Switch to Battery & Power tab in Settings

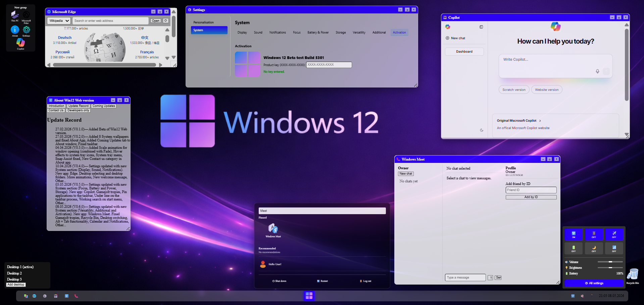pos(318,33)
